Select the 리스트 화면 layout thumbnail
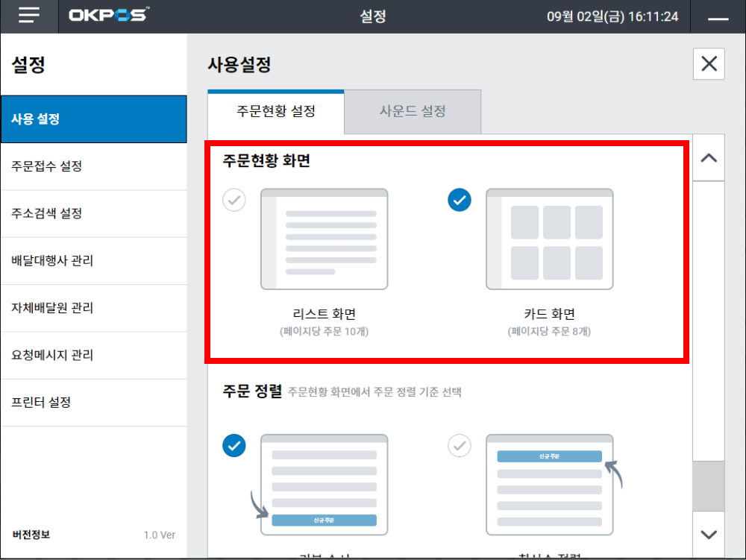 pos(324,239)
